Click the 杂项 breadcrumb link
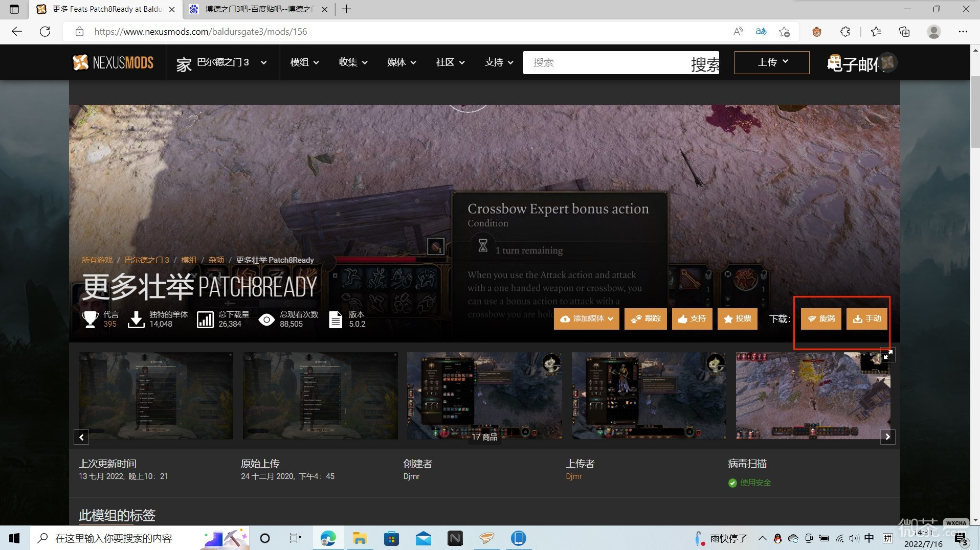The image size is (980, 550). point(216,260)
